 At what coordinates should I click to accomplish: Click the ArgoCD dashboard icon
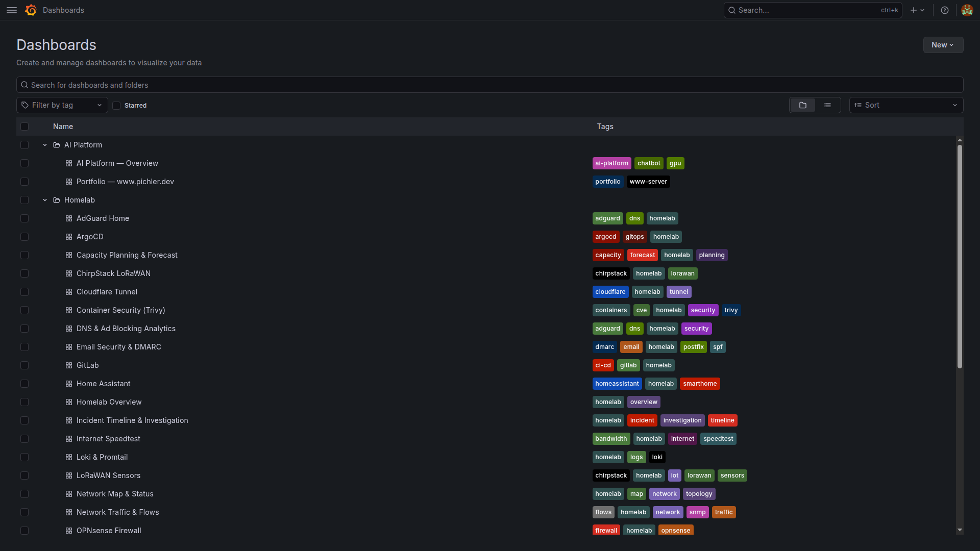(69, 237)
